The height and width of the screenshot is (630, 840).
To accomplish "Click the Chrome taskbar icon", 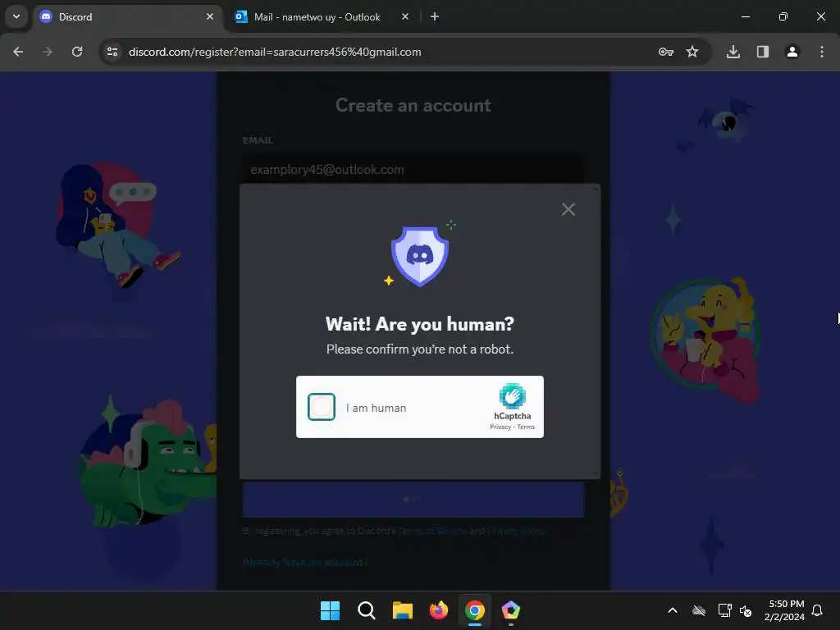I will pyautogui.click(x=475, y=610).
